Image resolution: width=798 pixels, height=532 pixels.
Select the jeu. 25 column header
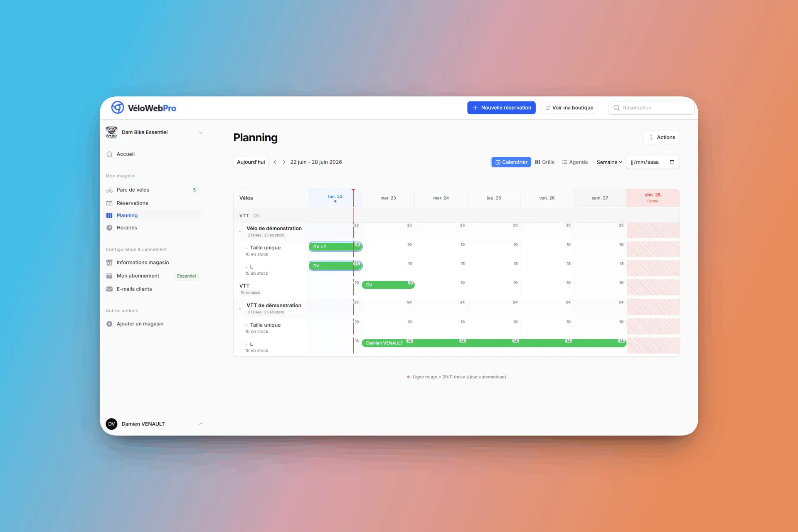pos(494,198)
